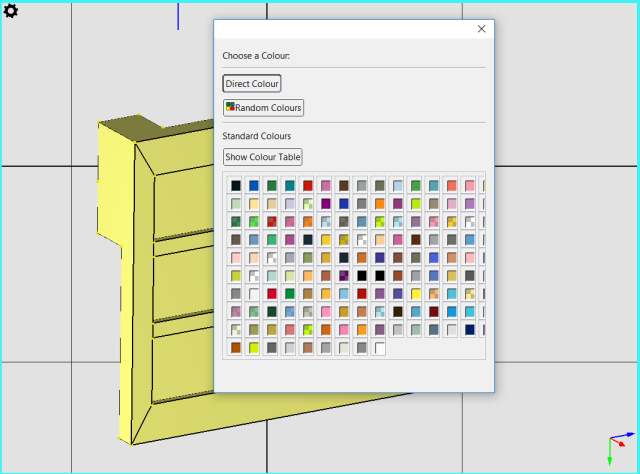Select the dark green swatch in the top row
Viewport: 640px width, 474px height.
pyautogui.click(x=272, y=186)
